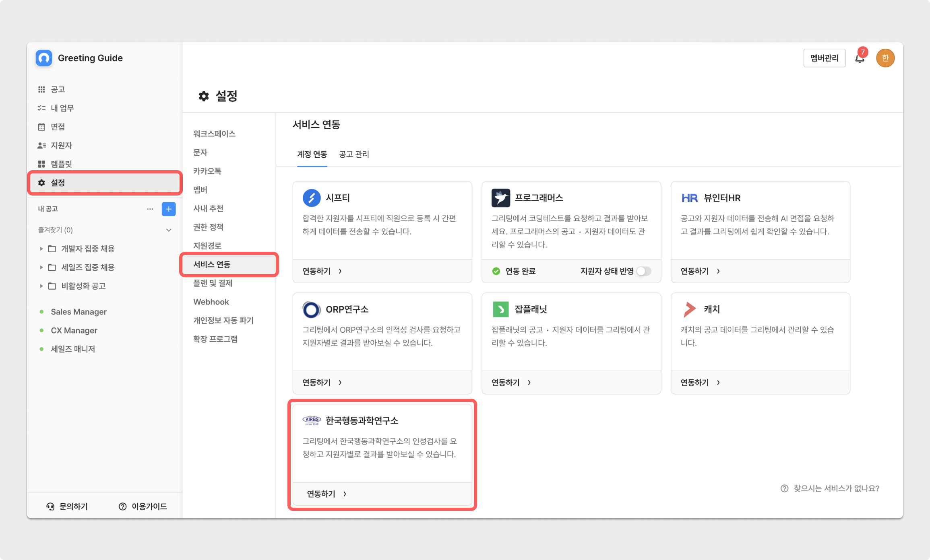The height and width of the screenshot is (560, 930).
Task: Click the 문의하기 headset icon
Action: click(50, 506)
